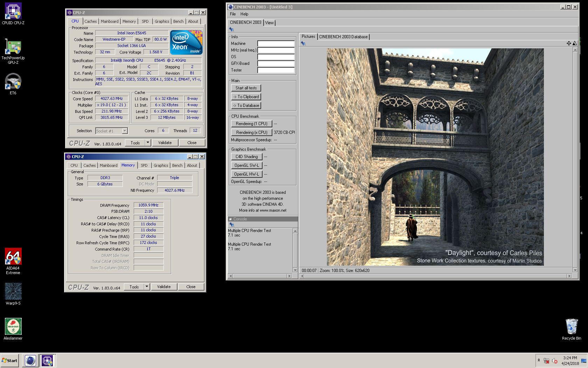This screenshot has height=368, width=588.
Task: Run Rendering (x CPU) benchmark
Action: pos(252,132)
